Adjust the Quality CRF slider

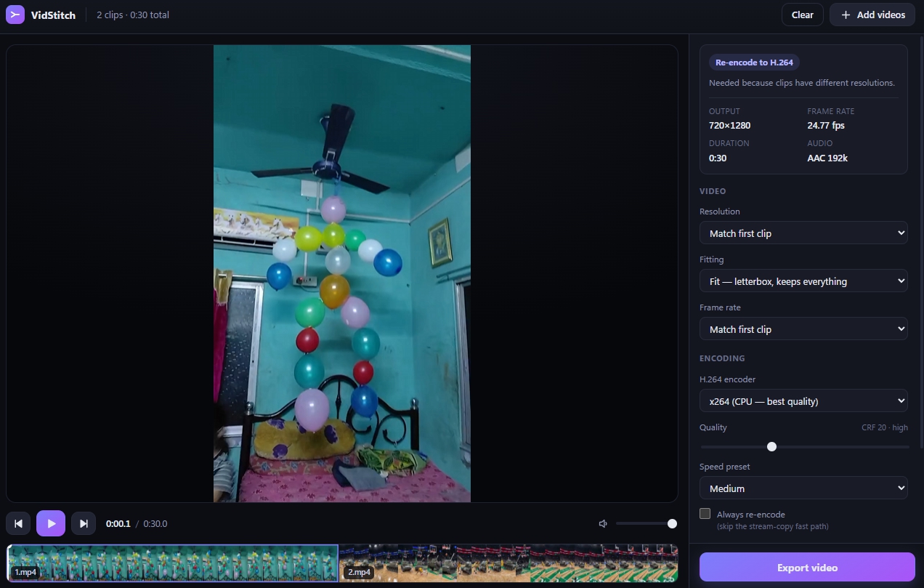(804, 446)
